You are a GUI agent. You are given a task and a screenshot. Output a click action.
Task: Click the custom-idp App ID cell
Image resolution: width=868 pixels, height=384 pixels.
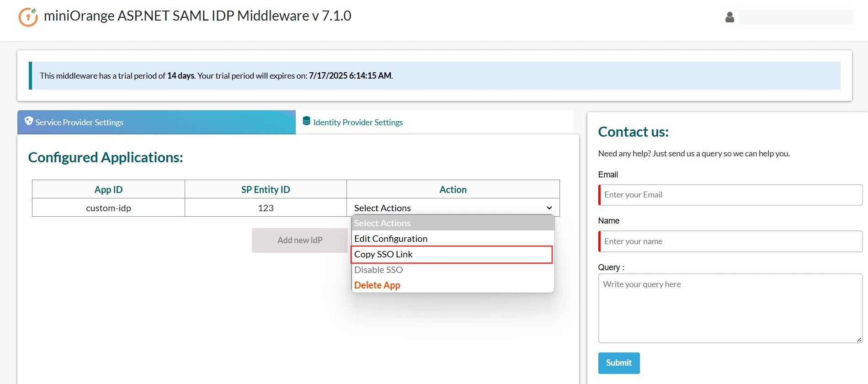pyautogui.click(x=108, y=208)
